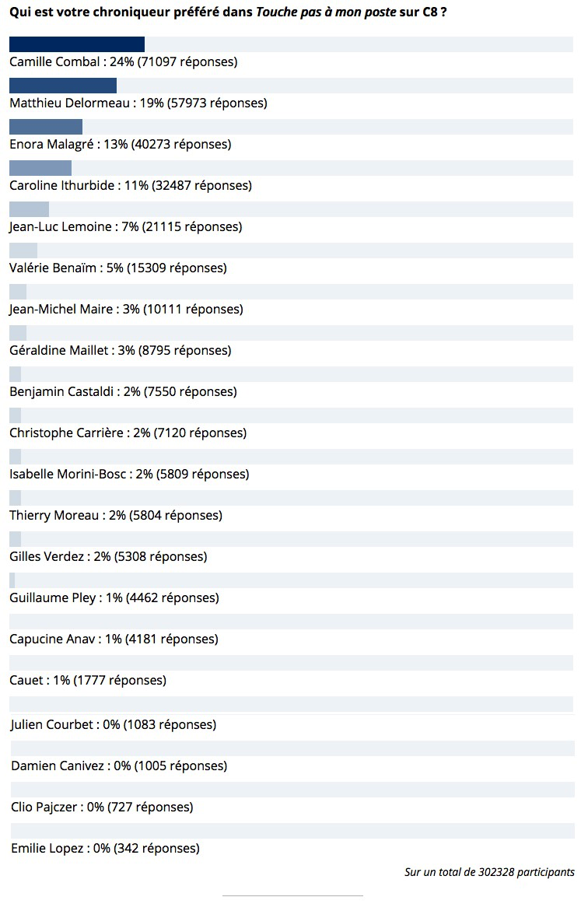Viewport: 588px width, 911px height.
Task: Click the Christophe Carrière result line
Action: coord(128,433)
